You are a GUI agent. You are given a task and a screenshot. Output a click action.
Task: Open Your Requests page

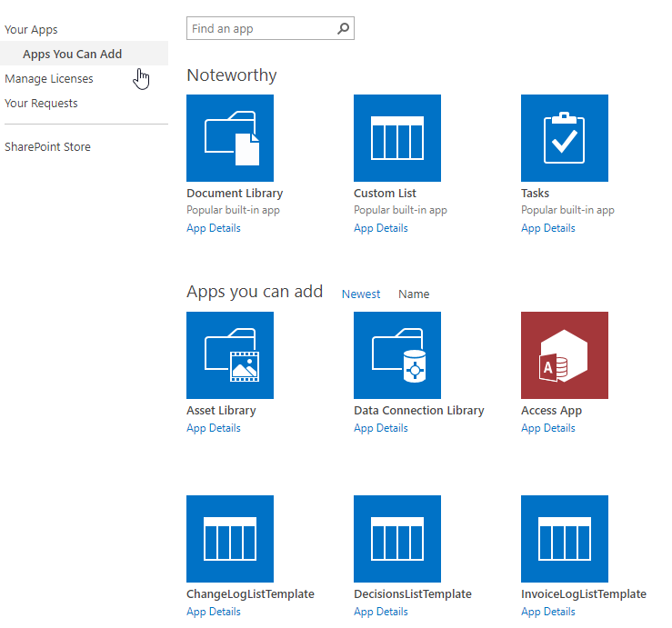coord(41,104)
